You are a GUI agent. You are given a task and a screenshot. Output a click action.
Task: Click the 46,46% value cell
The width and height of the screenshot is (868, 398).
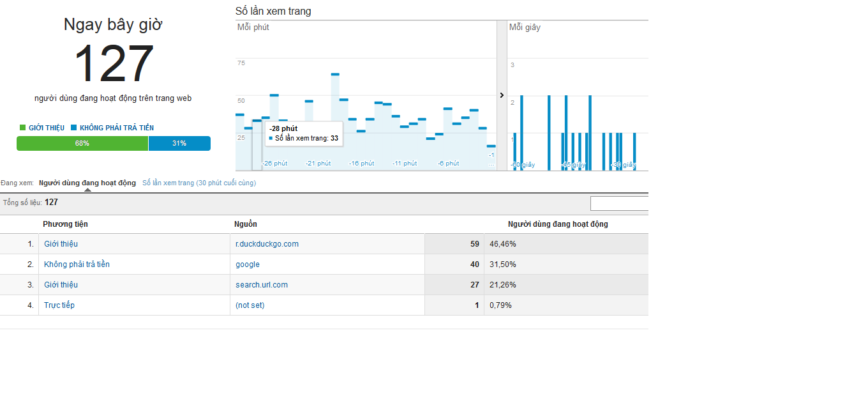(566, 244)
